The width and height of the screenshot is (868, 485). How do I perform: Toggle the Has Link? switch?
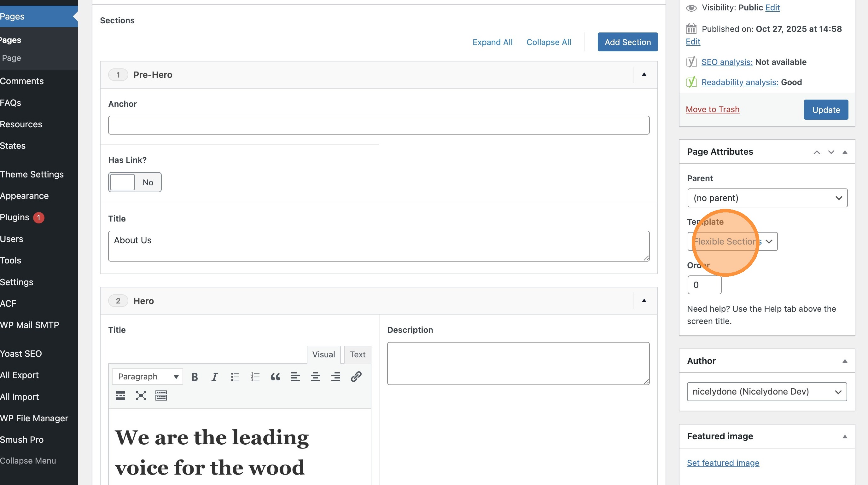pyautogui.click(x=134, y=182)
